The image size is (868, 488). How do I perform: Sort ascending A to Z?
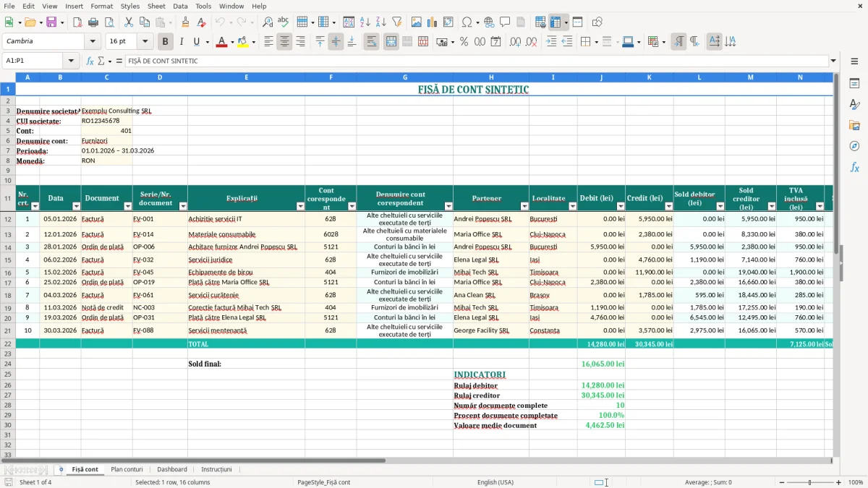[x=365, y=22]
